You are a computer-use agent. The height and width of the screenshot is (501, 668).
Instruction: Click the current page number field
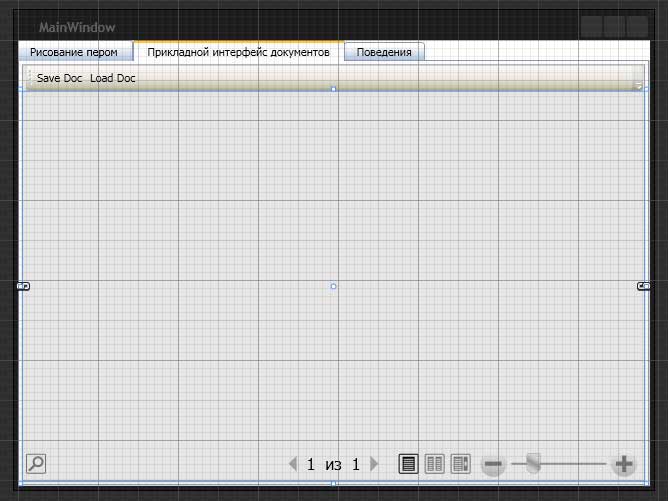[x=311, y=464]
